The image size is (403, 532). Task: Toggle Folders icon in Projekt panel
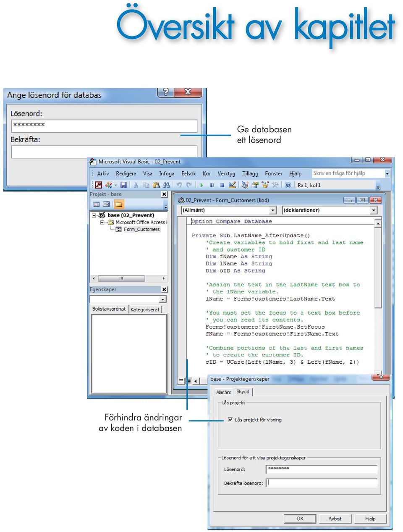119,204
